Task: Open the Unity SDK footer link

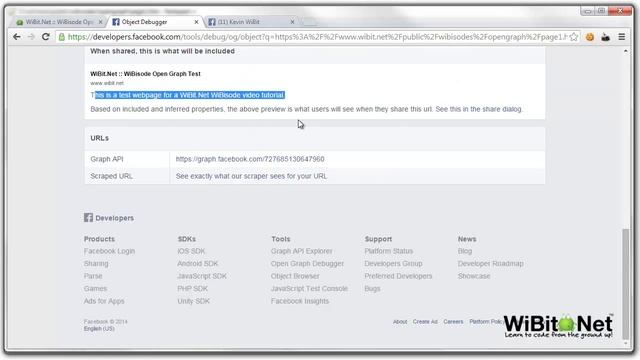Action: 193,301
